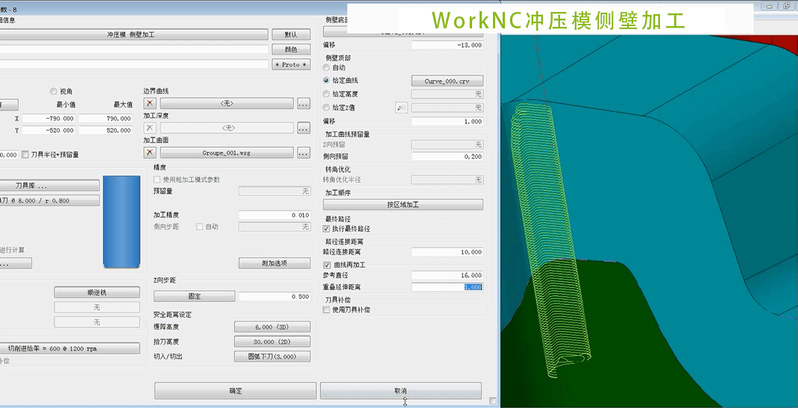Open the 6.000 (3D) 缓降高度 setting

coord(272,327)
